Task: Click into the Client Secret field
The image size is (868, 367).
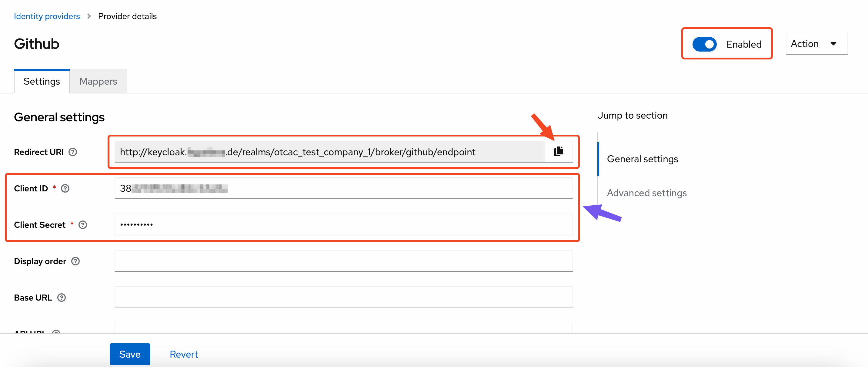Action: [344, 225]
